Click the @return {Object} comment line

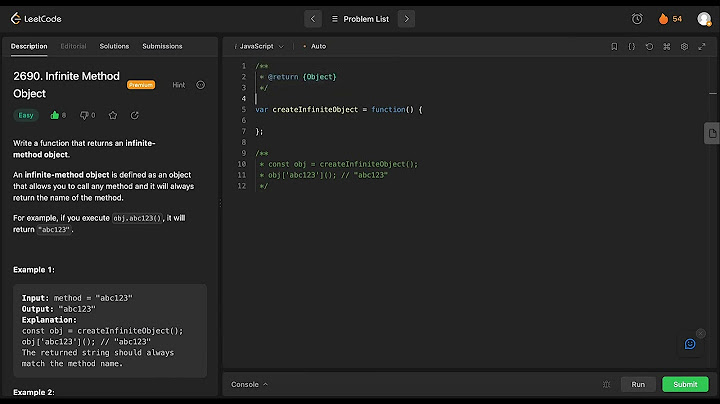click(x=298, y=77)
